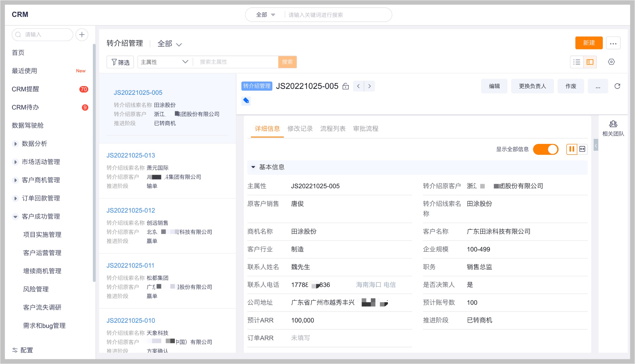Expand 订单回款管理 in sidebar
The width and height of the screenshot is (635, 364).
pyautogui.click(x=16, y=198)
